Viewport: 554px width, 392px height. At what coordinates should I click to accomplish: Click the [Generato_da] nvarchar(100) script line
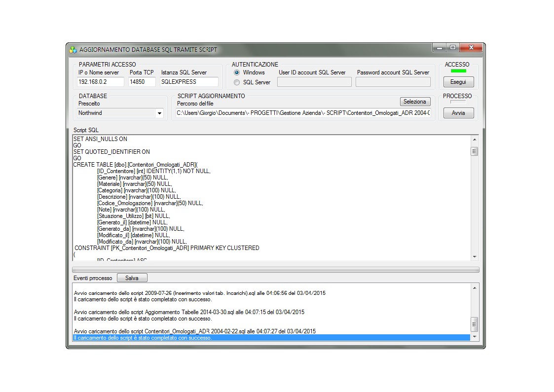[141, 229]
